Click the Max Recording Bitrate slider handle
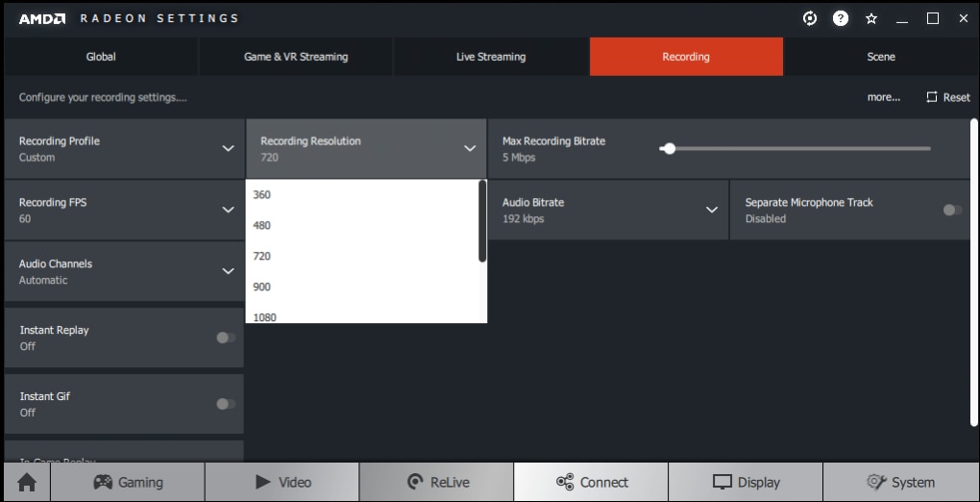Screen dimensions: 980x502 [x=670, y=148]
